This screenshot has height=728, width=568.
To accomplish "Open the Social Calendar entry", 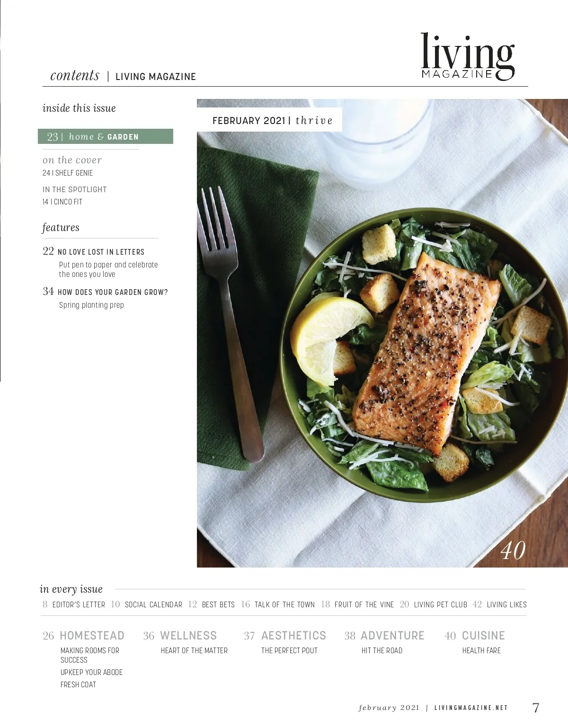I will [147, 604].
